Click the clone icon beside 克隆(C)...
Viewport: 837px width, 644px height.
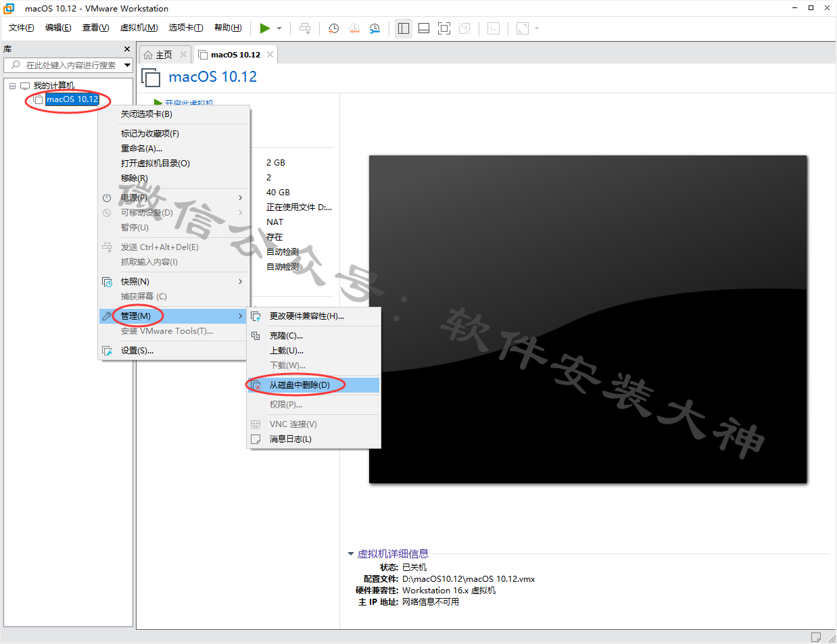tap(256, 336)
